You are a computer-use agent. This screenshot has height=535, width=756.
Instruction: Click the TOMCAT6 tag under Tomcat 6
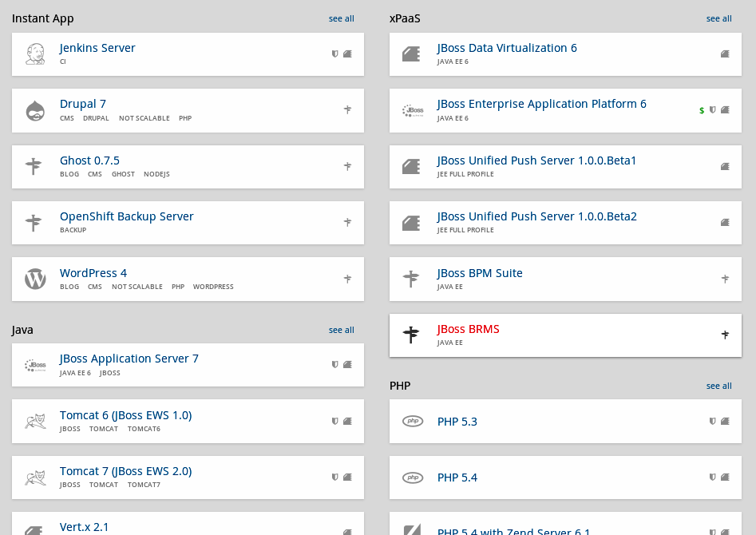point(144,429)
